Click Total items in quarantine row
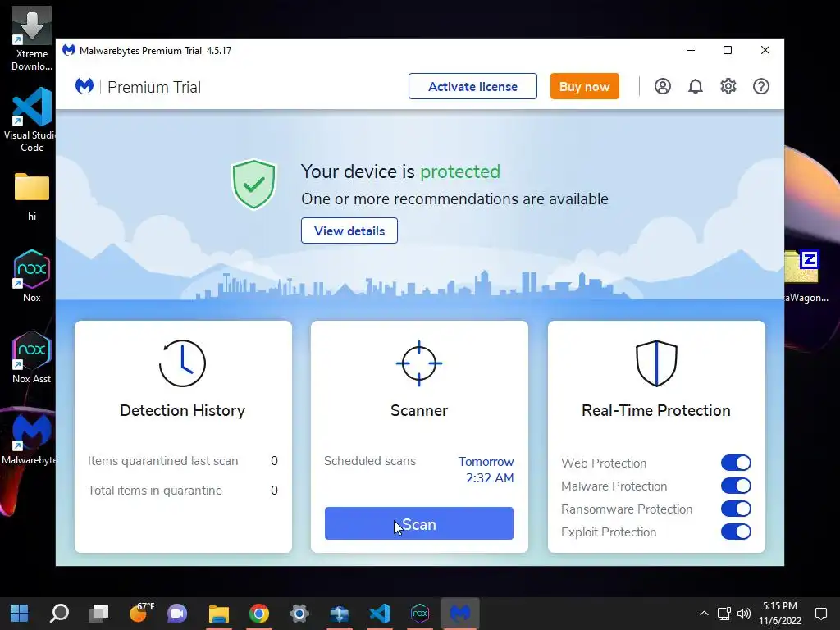 click(183, 491)
